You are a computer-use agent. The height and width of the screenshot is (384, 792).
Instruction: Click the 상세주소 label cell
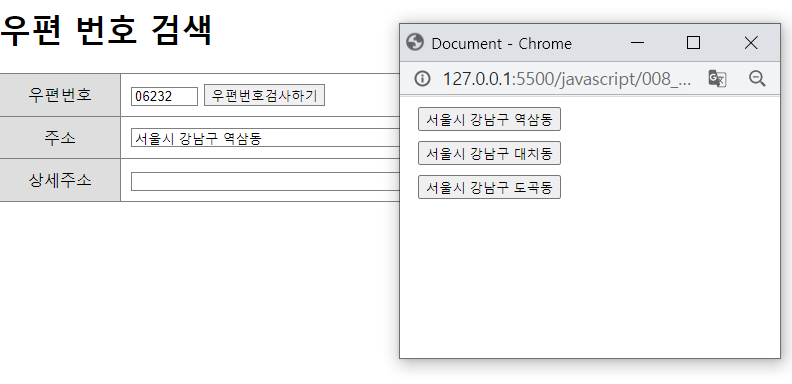click(60, 180)
